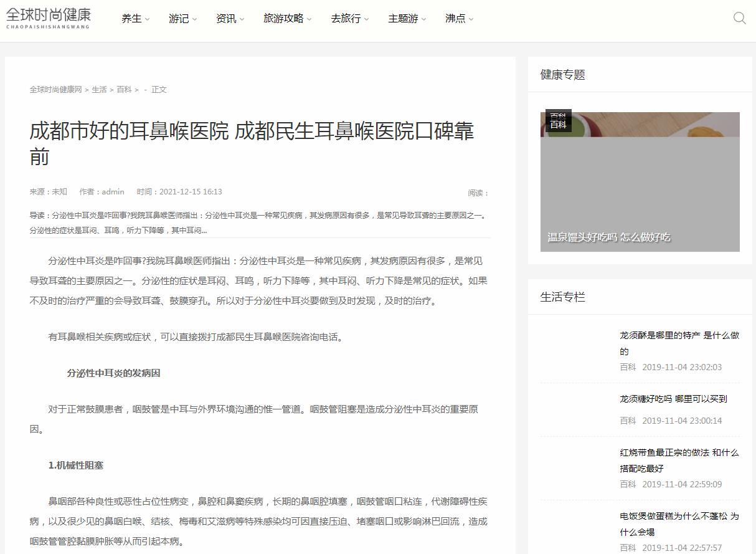Click the 时间：2021-12-15 16:13 text
The height and width of the screenshot is (554, 756).
(179, 192)
